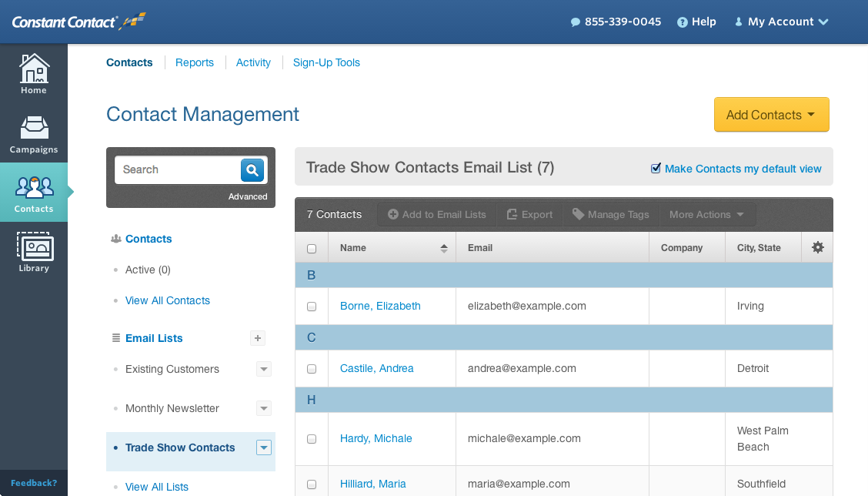
Task: Click Add to Email Lists toolbar button
Action: tap(437, 214)
